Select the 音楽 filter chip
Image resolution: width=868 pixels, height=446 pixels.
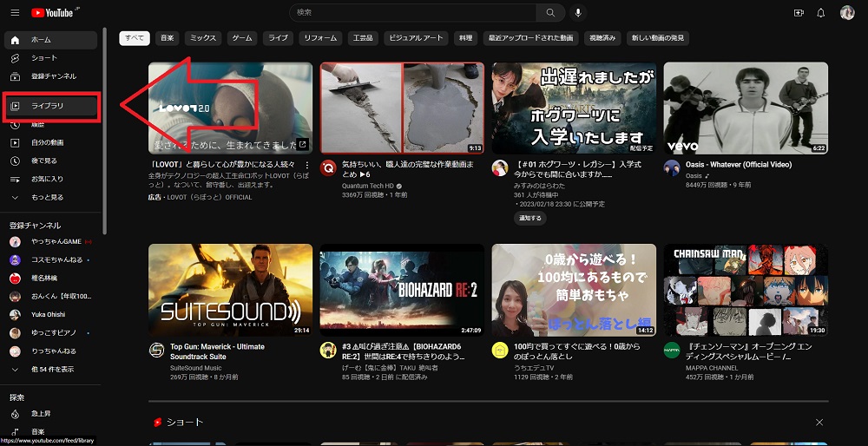tap(168, 38)
